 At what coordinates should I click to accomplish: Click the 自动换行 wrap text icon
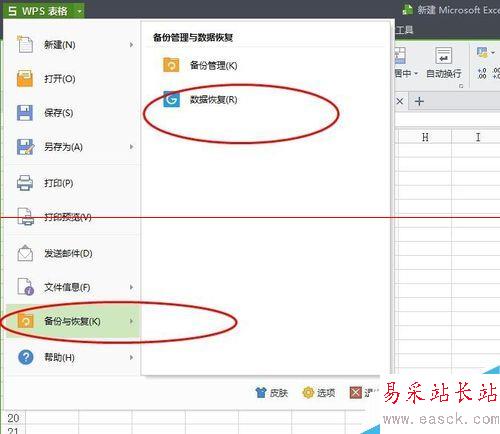(444, 55)
